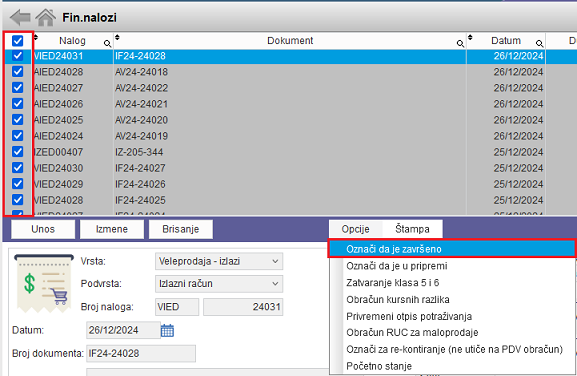Screen dimensions: 577x376
Task: Uncheck the row AIED24025 checkbox
Action: (x=18, y=120)
